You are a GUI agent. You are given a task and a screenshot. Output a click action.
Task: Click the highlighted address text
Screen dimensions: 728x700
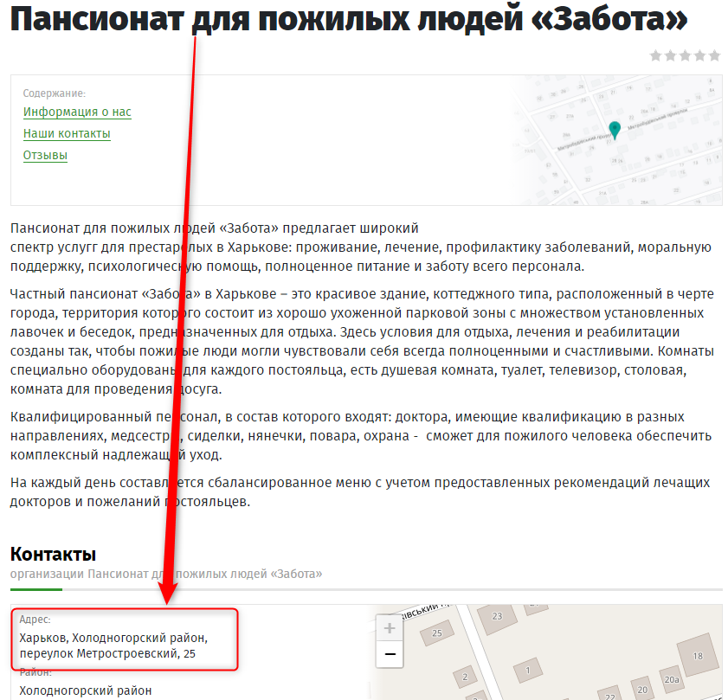click(x=113, y=645)
